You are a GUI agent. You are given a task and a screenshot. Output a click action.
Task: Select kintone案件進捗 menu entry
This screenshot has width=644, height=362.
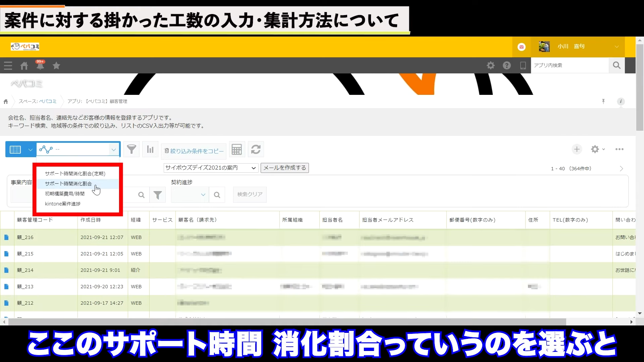[x=63, y=204]
